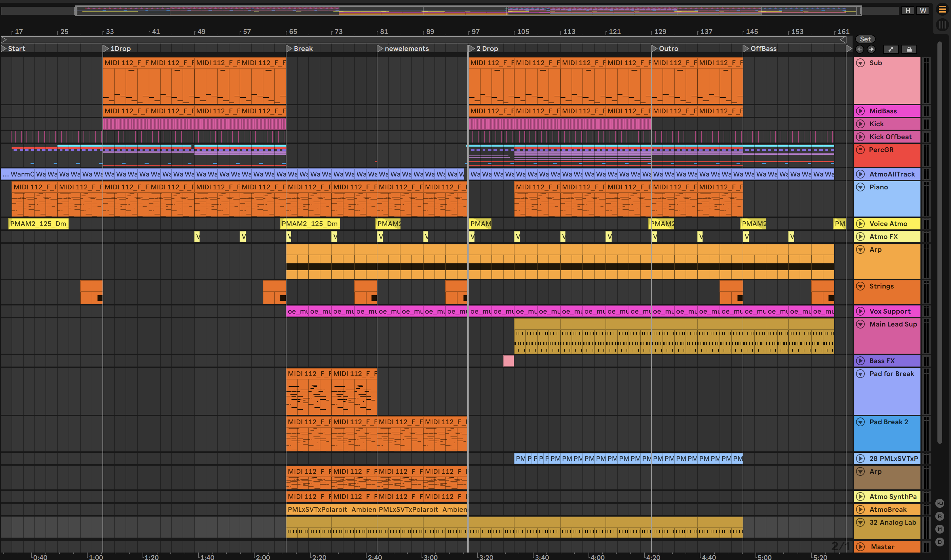Jump to next locator arrow

point(871,49)
